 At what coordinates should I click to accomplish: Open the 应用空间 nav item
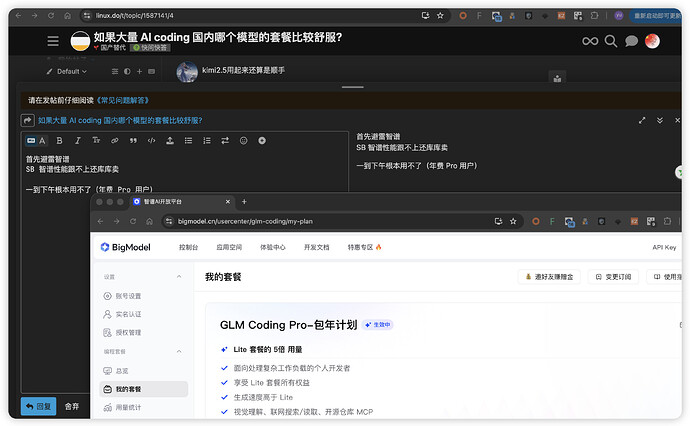[x=229, y=247]
